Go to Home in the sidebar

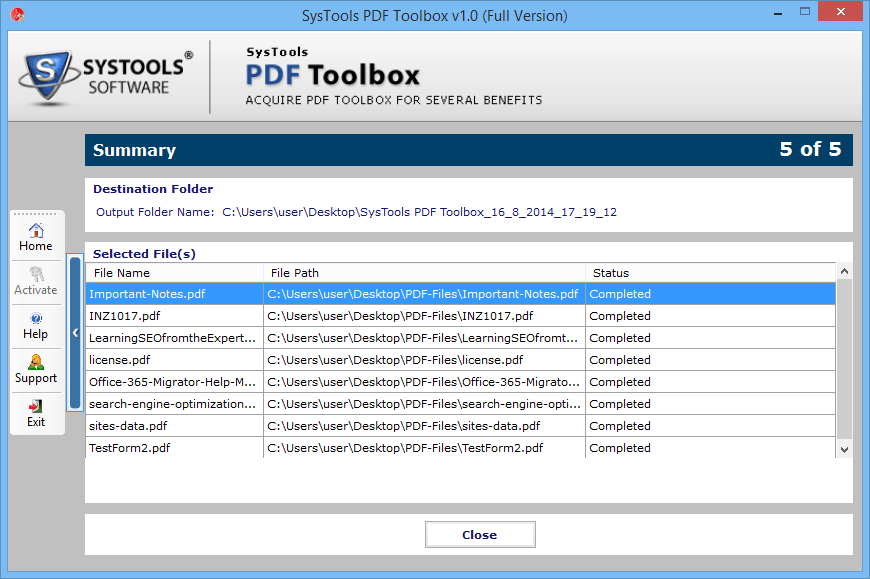coord(36,237)
